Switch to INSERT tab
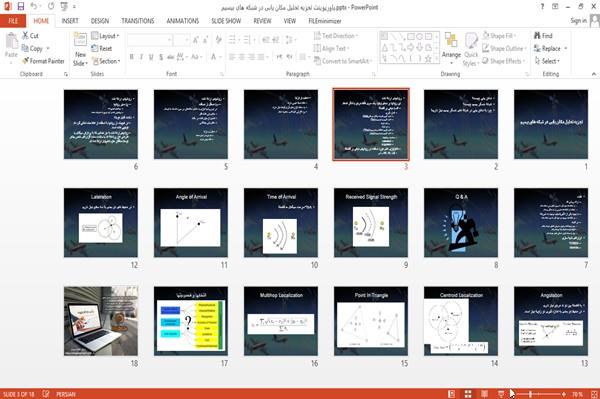The height and width of the screenshot is (399, 600). [70, 21]
